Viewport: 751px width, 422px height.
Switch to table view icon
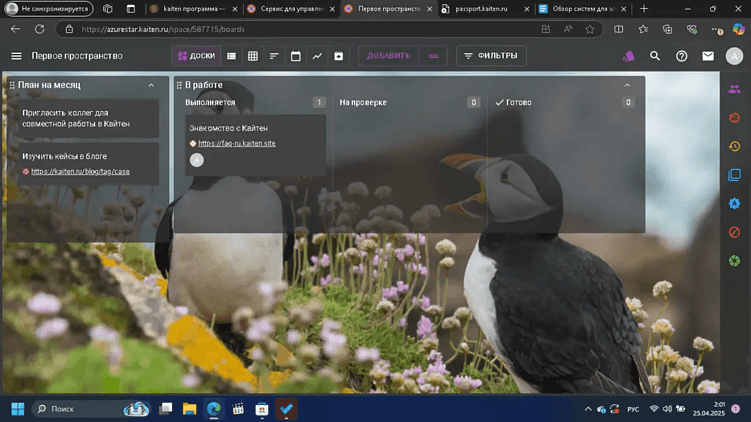pos(253,56)
